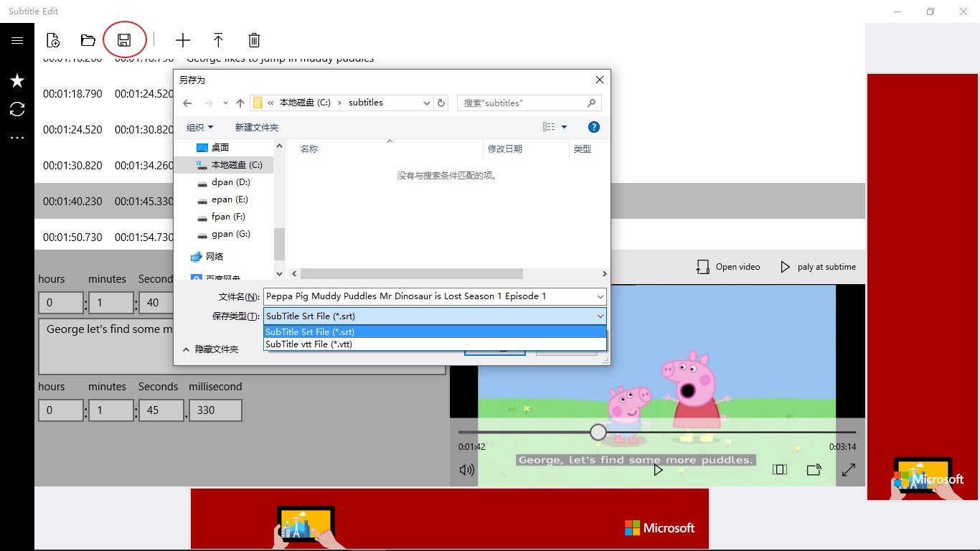
Task: Click the sync arrows sidebar icon
Action: [x=17, y=109]
